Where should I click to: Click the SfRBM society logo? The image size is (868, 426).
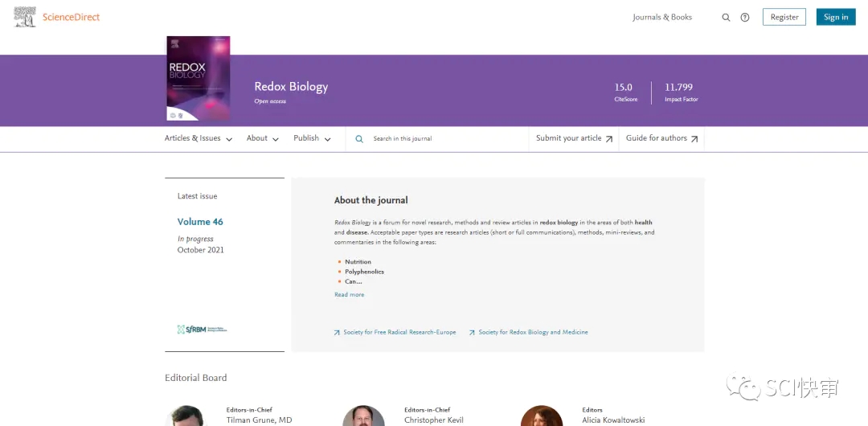click(202, 330)
